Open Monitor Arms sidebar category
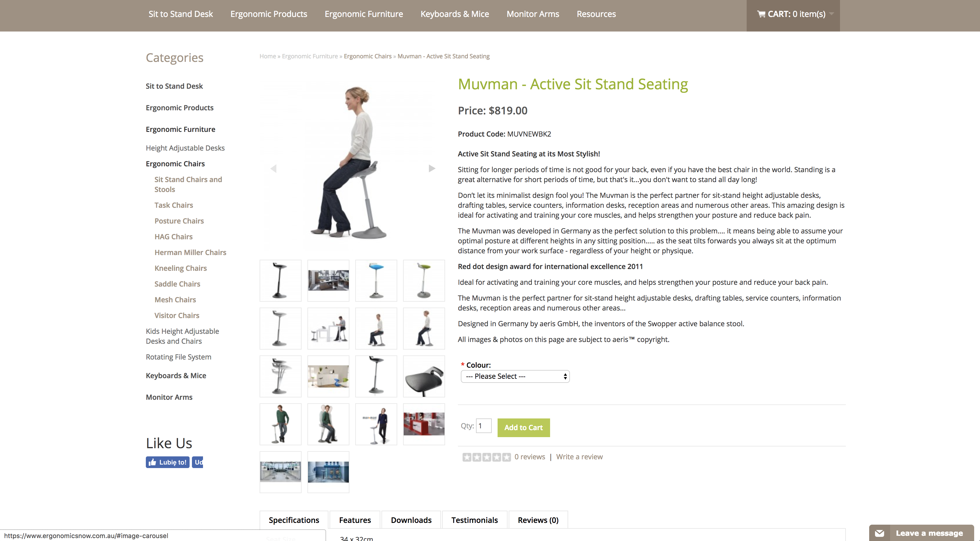The height and width of the screenshot is (541, 980). (x=169, y=397)
